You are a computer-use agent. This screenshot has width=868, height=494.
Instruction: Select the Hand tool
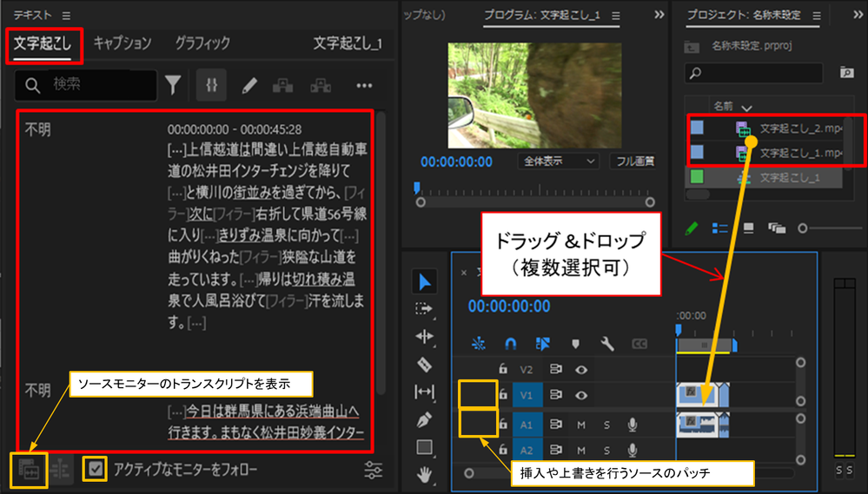[x=425, y=474]
